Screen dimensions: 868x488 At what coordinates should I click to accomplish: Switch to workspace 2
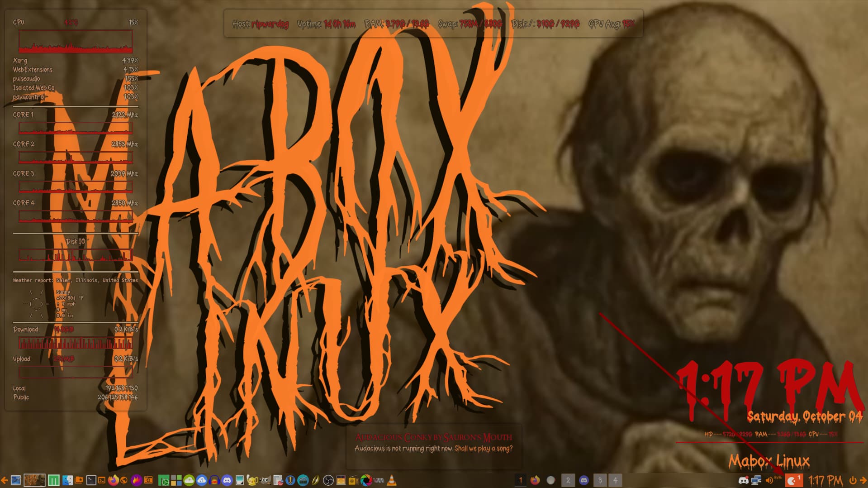coord(568,480)
